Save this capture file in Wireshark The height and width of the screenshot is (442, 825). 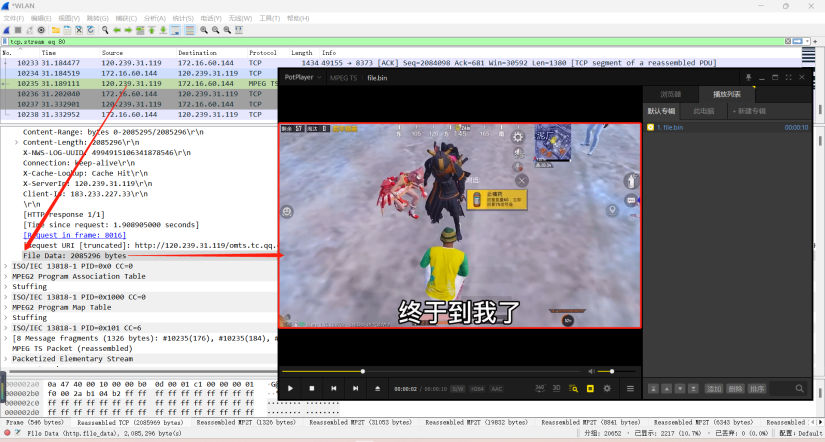67,30
